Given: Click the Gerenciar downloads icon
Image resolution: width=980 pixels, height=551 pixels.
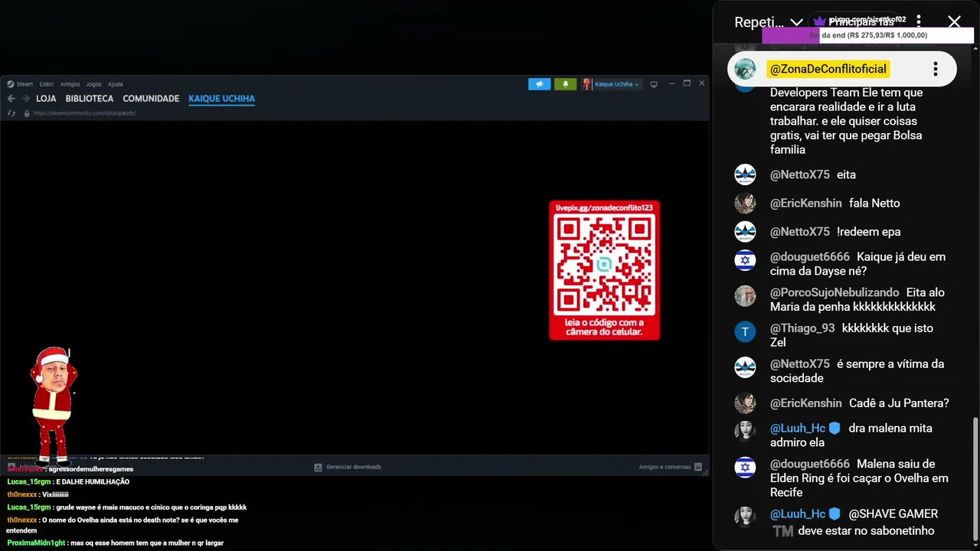Looking at the screenshot, I should [x=318, y=467].
